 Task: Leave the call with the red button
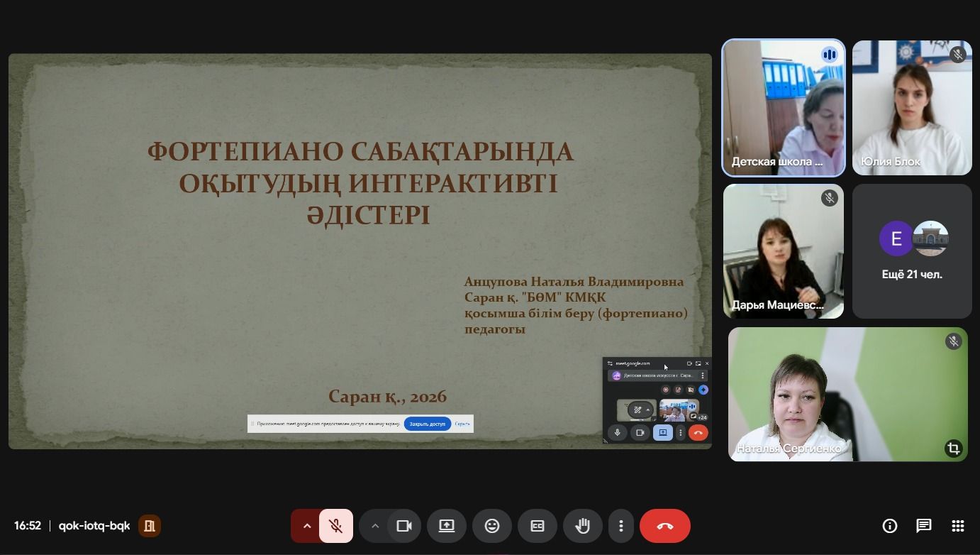[664, 526]
